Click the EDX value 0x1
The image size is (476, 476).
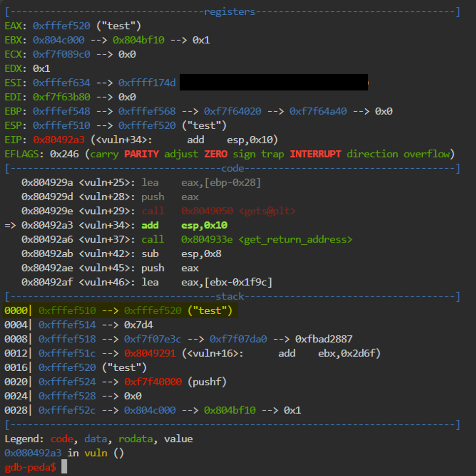pyautogui.click(x=41, y=69)
